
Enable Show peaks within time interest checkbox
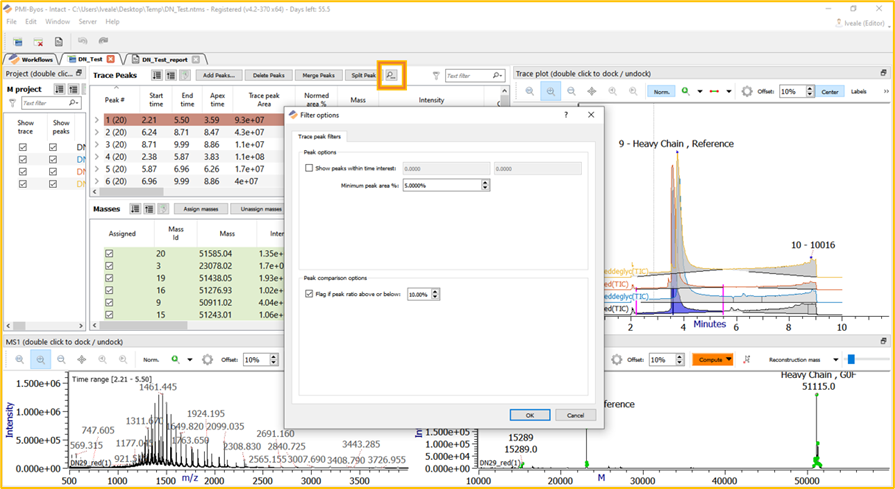(x=309, y=168)
